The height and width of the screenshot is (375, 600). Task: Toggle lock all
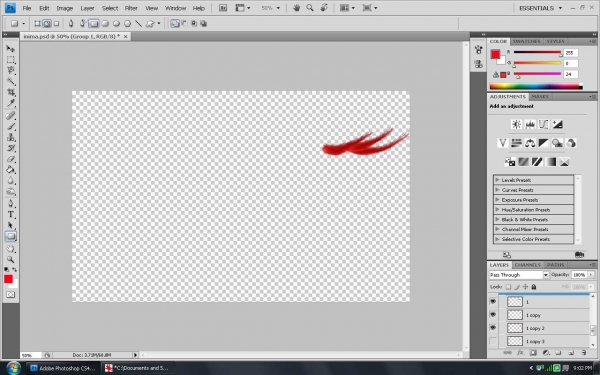click(x=534, y=287)
